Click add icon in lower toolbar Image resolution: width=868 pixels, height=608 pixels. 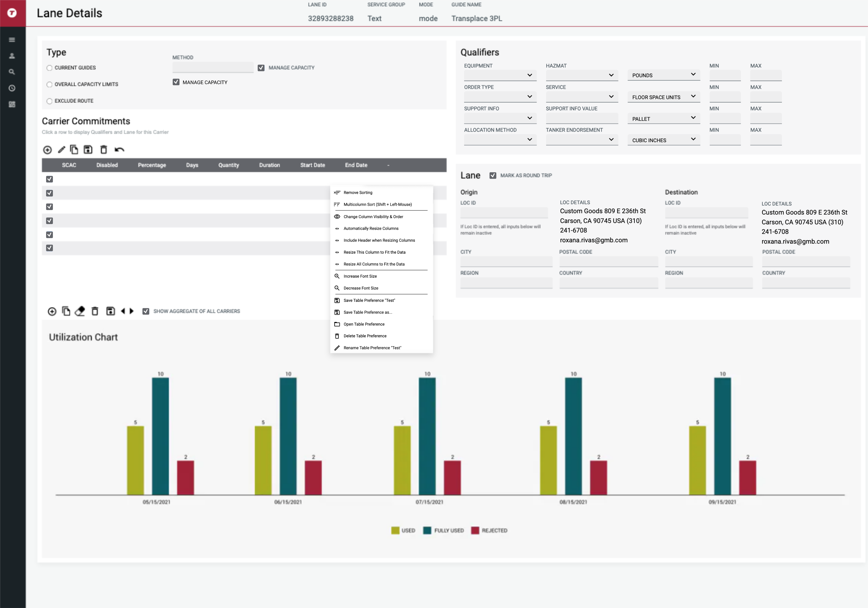tap(52, 311)
